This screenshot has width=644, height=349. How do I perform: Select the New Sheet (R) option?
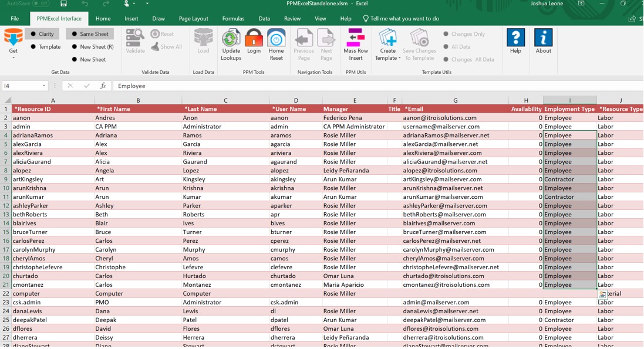pyautogui.click(x=92, y=47)
